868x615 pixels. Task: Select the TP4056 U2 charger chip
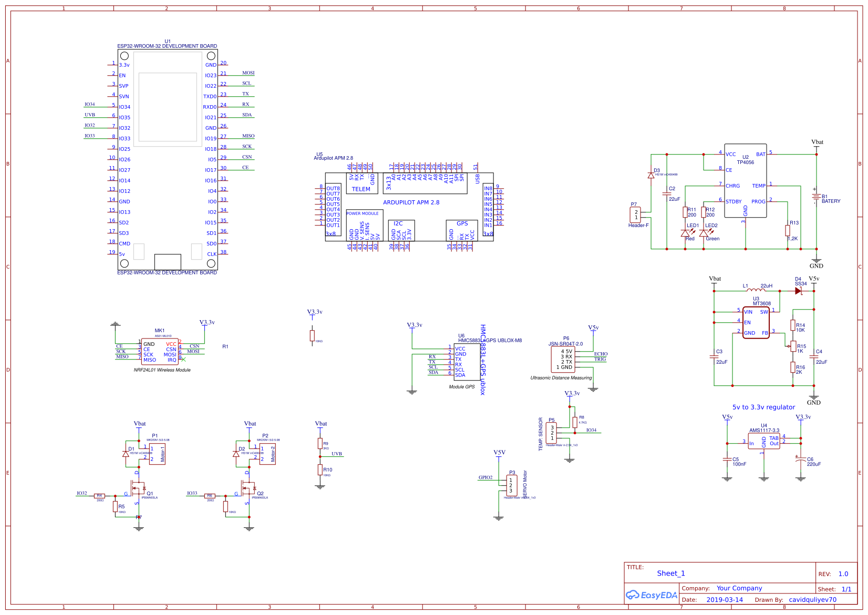745,180
